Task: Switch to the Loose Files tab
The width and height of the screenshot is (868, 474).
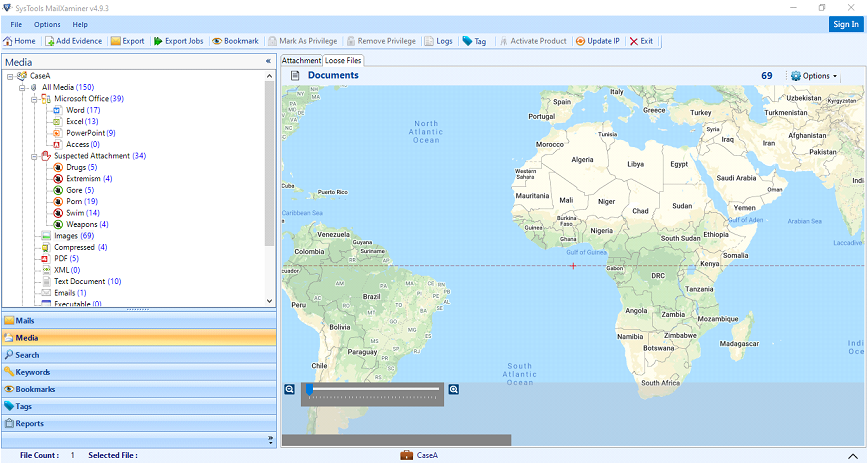Action: (343, 60)
